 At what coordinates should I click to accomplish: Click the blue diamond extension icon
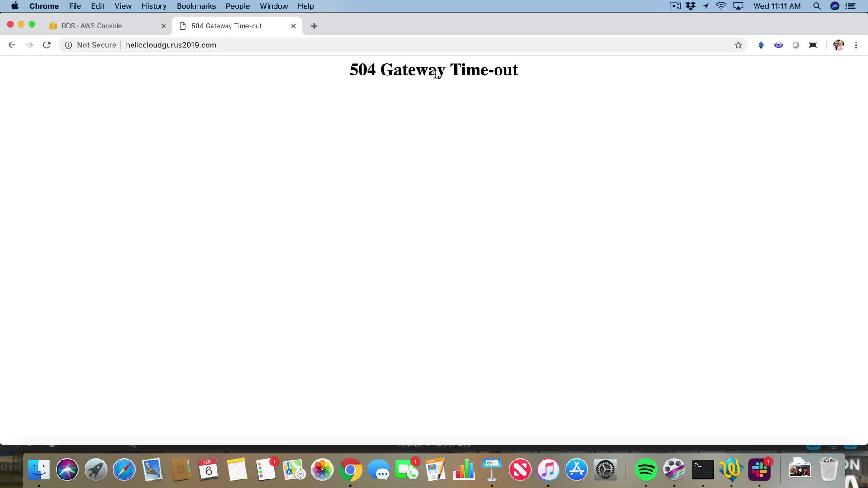pyautogui.click(x=761, y=45)
